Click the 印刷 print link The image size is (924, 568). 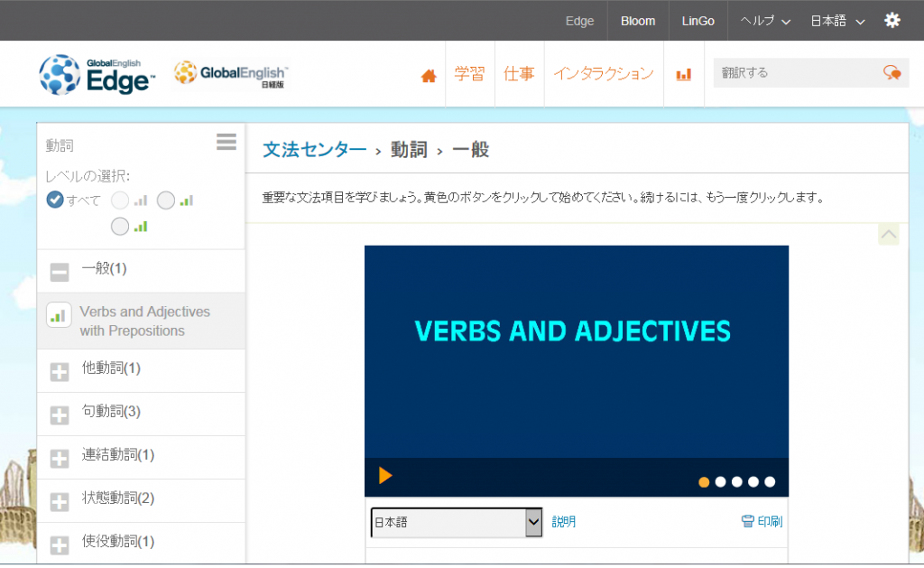point(762,521)
